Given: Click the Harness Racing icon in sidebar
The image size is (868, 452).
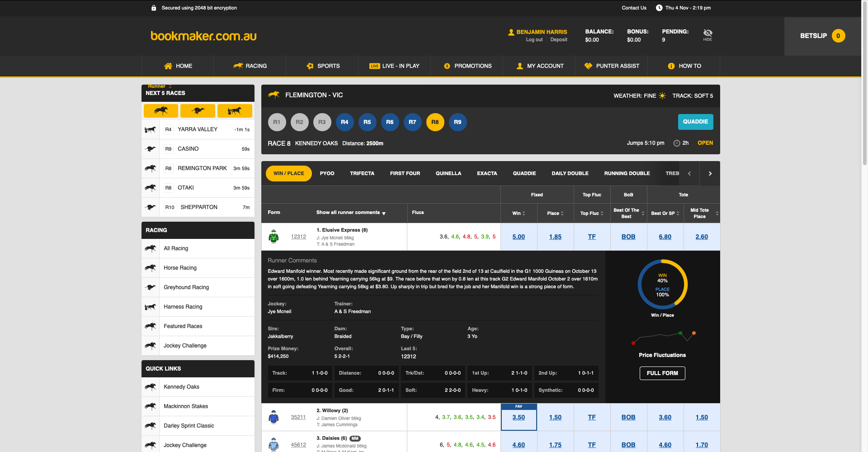Looking at the screenshot, I should click(151, 307).
